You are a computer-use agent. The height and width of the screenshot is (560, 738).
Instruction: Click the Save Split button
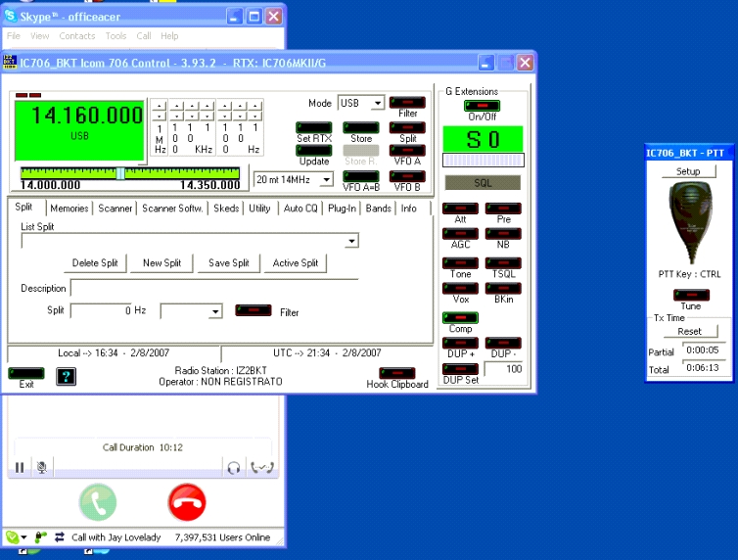(229, 263)
